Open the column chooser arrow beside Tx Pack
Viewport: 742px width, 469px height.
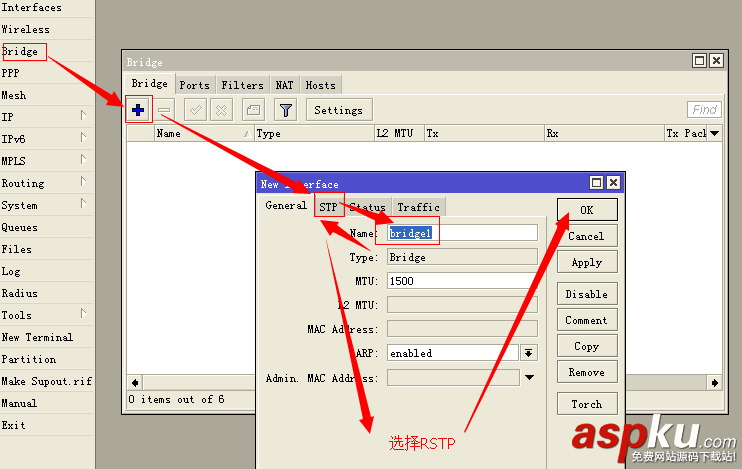tap(715, 133)
